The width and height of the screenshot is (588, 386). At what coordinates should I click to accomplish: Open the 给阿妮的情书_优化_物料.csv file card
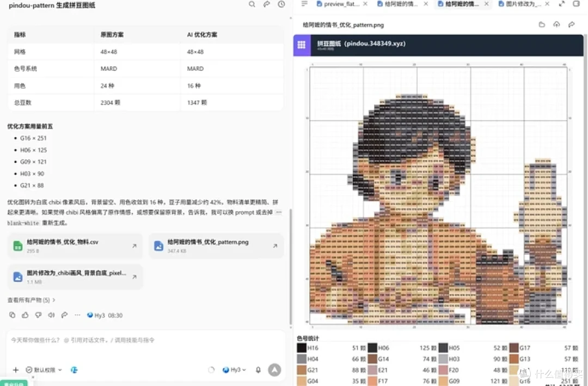point(75,246)
